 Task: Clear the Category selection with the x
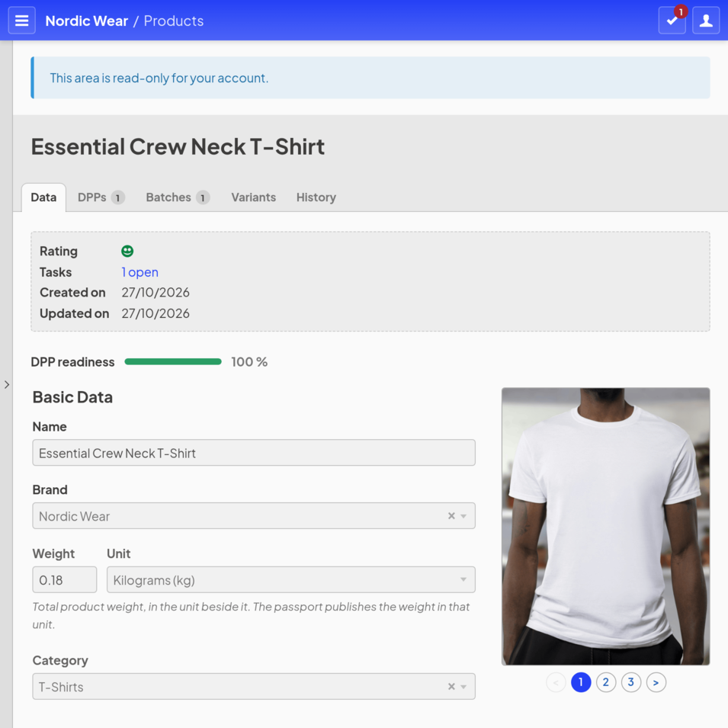(x=451, y=686)
